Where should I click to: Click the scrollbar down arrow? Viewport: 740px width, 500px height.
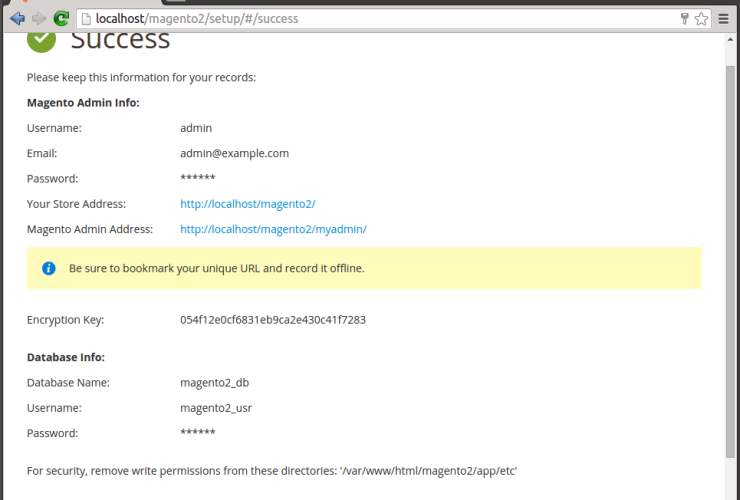pyautogui.click(x=730, y=492)
